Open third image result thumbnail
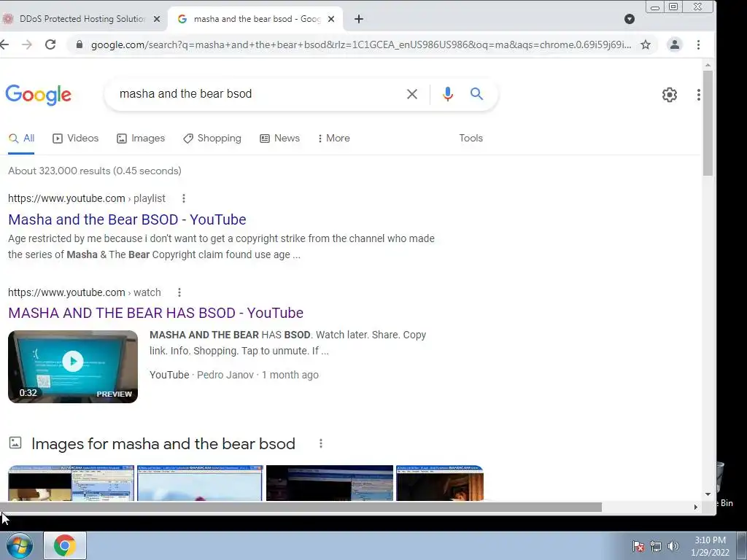This screenshot has height=560, width=747. tap(330, 483)
